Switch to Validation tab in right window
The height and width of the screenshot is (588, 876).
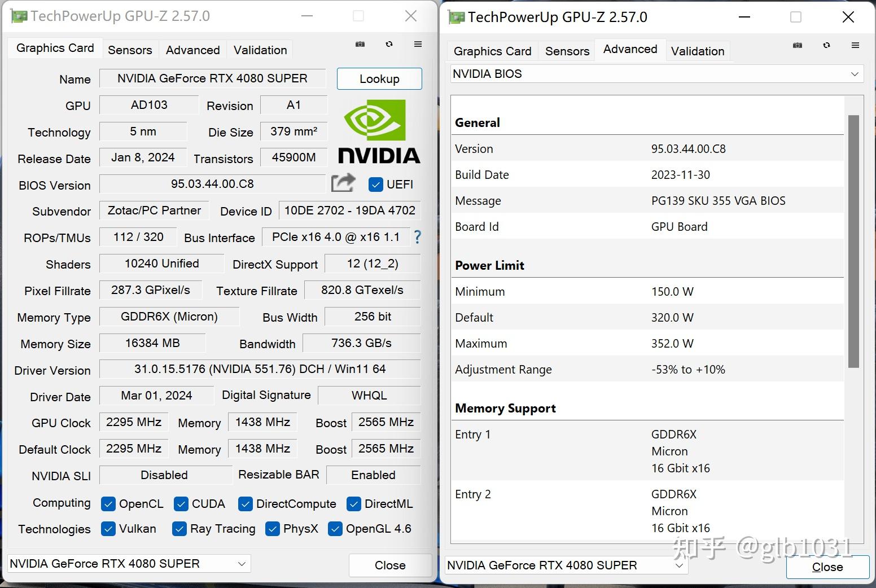point(697,51)
